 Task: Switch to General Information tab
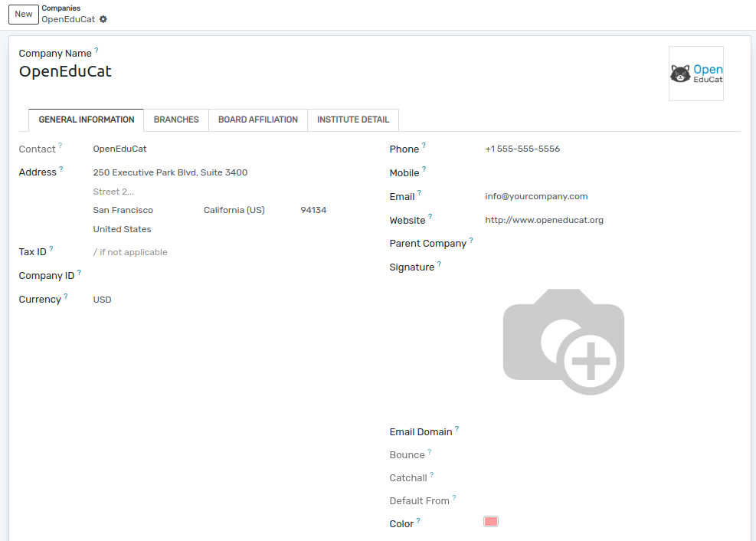click(x=87, y=120)
